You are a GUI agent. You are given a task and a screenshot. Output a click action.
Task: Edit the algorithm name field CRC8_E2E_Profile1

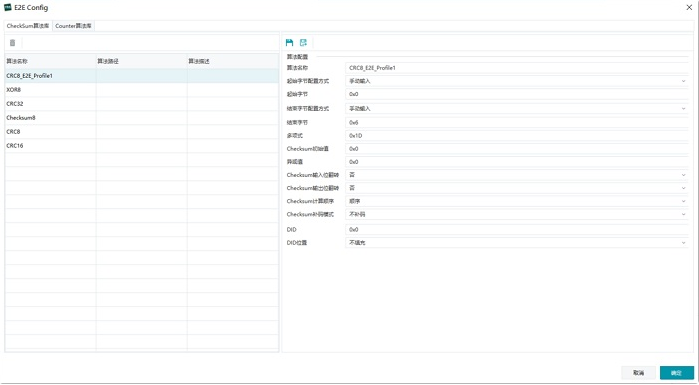coord(517,68)
